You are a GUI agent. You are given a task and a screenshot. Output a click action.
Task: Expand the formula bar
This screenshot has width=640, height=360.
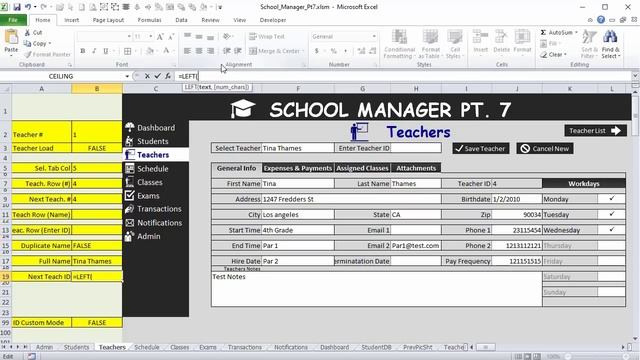click(635, 76)
